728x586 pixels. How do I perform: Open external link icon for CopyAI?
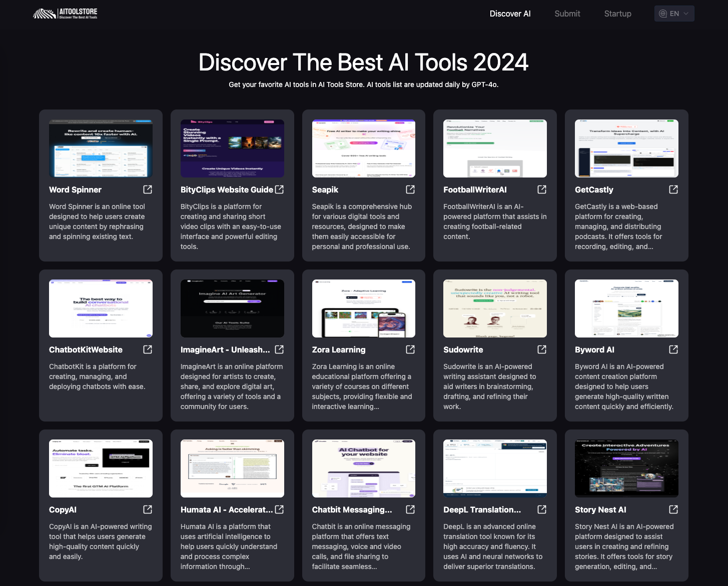point(148,509)
